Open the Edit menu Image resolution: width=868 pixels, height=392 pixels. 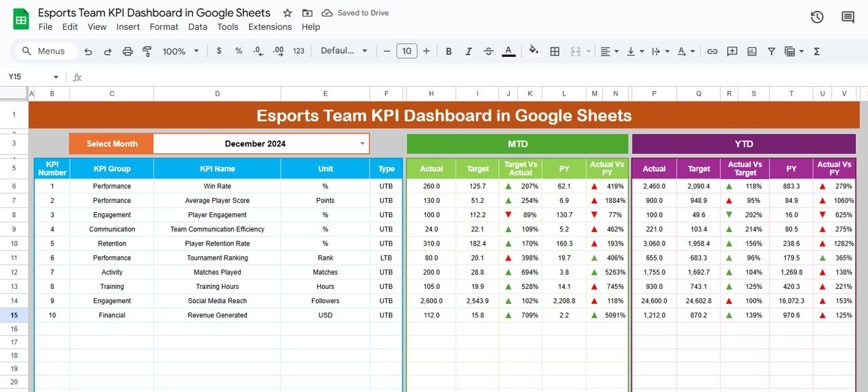[70, 27]
